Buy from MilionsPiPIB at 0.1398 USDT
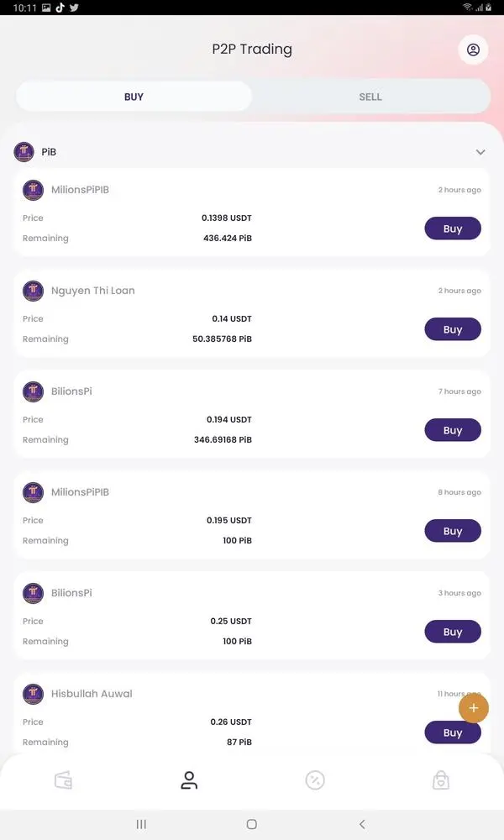 [453, 228]
